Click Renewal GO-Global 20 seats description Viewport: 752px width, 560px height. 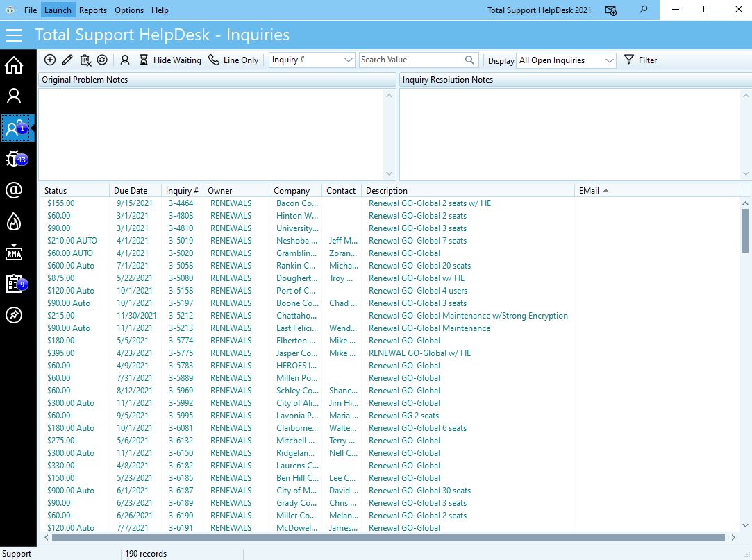tap(419, 266)
